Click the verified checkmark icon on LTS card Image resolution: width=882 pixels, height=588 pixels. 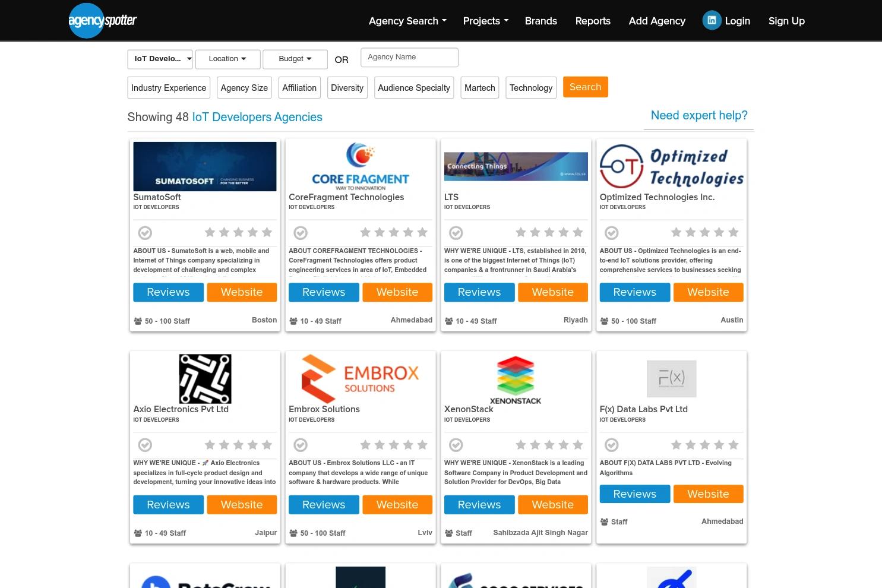pyautogui.click(x=456, y=233)
